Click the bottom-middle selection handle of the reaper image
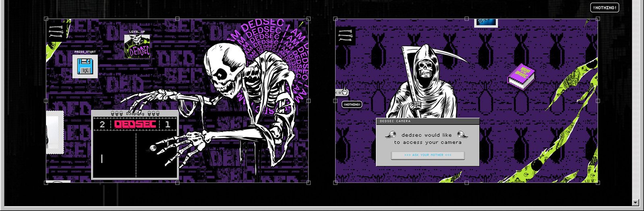644x211 pixels. click(466, 183)
